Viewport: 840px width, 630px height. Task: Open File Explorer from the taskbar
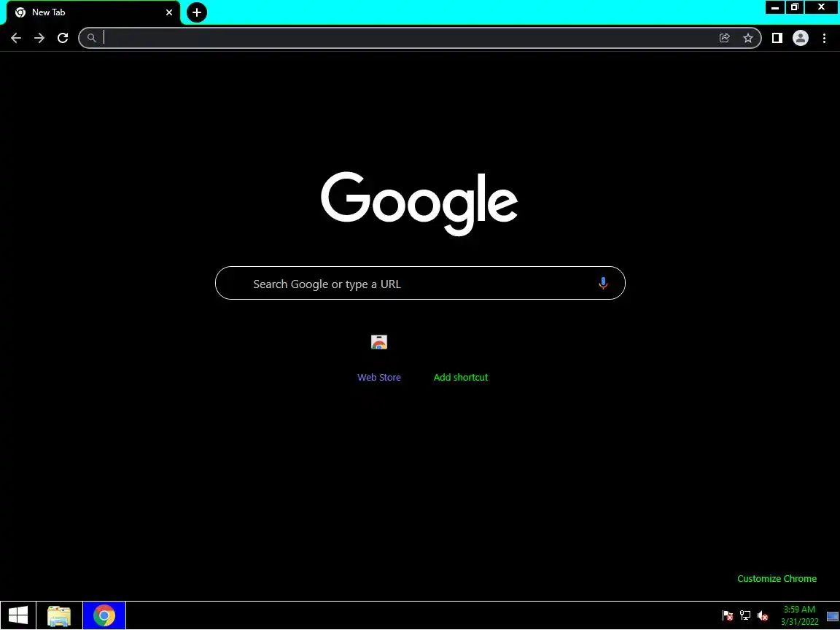[x=59, y=616]
